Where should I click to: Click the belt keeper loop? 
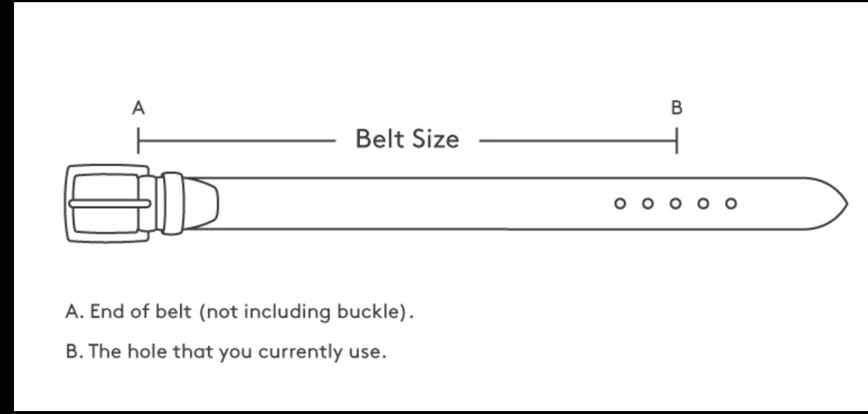point(172,204)
